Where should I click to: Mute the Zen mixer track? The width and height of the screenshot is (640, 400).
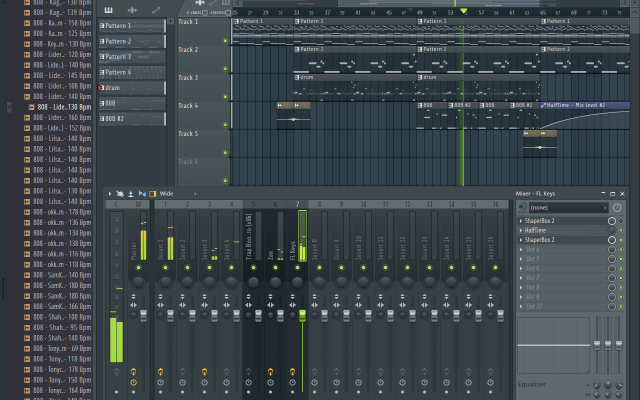pyautogui.click(x=275, y=268)
